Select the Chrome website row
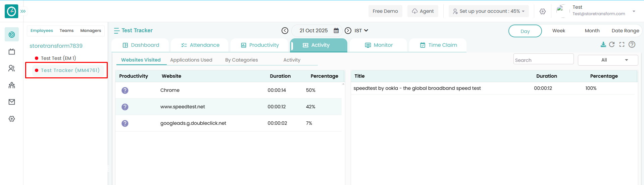 [228, 90]
